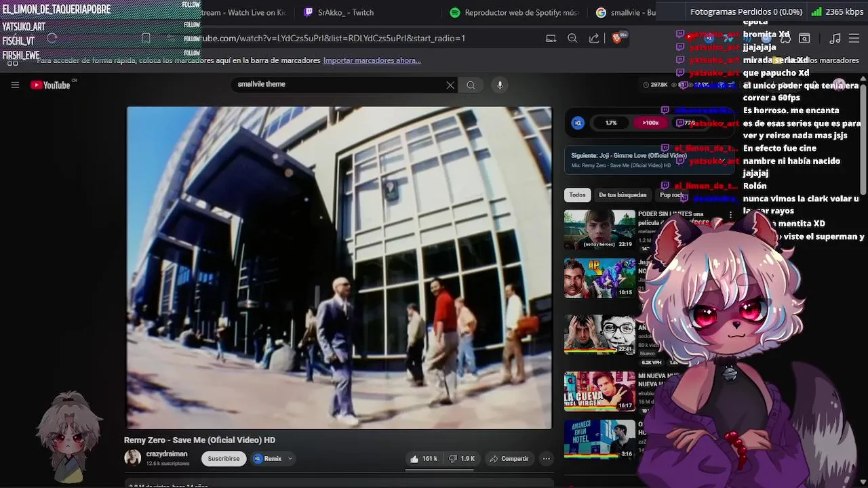This screenshot has height=488, width=868.
Task: Click the Importar marcadores ahora link
Action: tap(372, 60)
